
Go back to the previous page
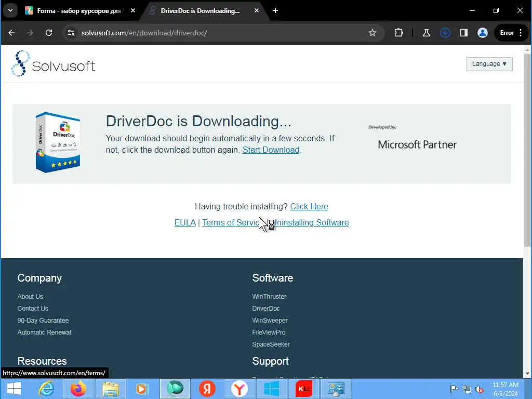click(x=11, y=33)
